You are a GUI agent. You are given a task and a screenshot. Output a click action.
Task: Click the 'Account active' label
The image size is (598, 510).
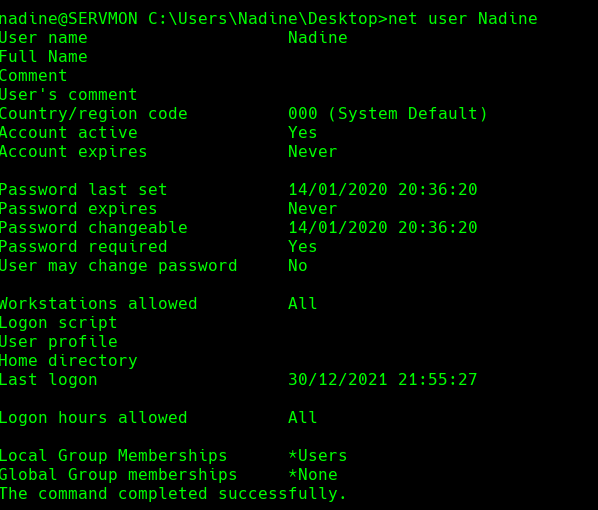(x=69, y=133)
